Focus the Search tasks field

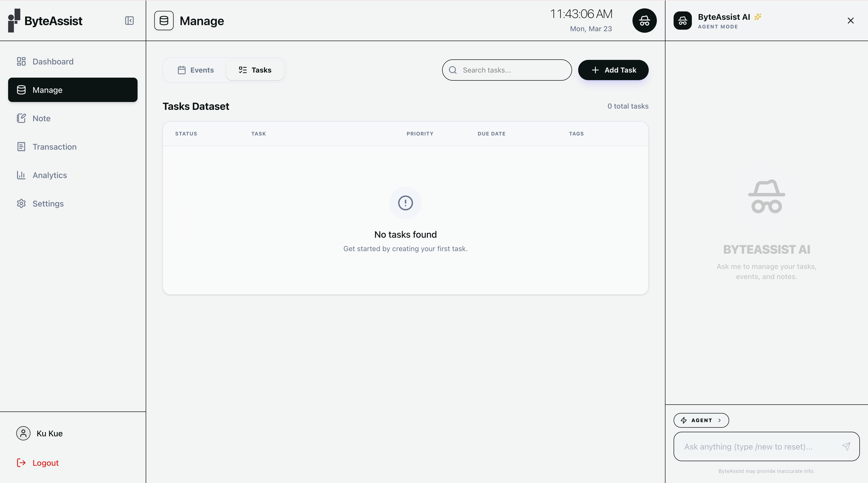click(507, 70)
